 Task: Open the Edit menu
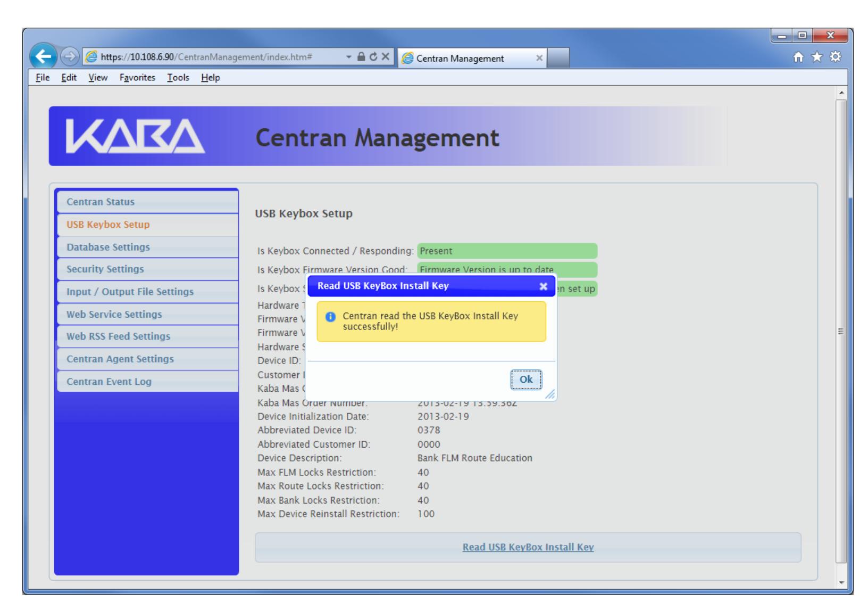pos(69,78)
